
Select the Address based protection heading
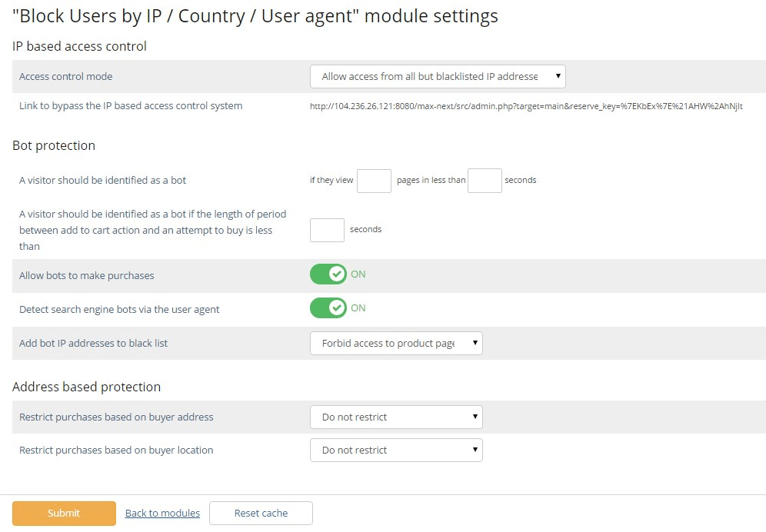click(x=86, y=387)
